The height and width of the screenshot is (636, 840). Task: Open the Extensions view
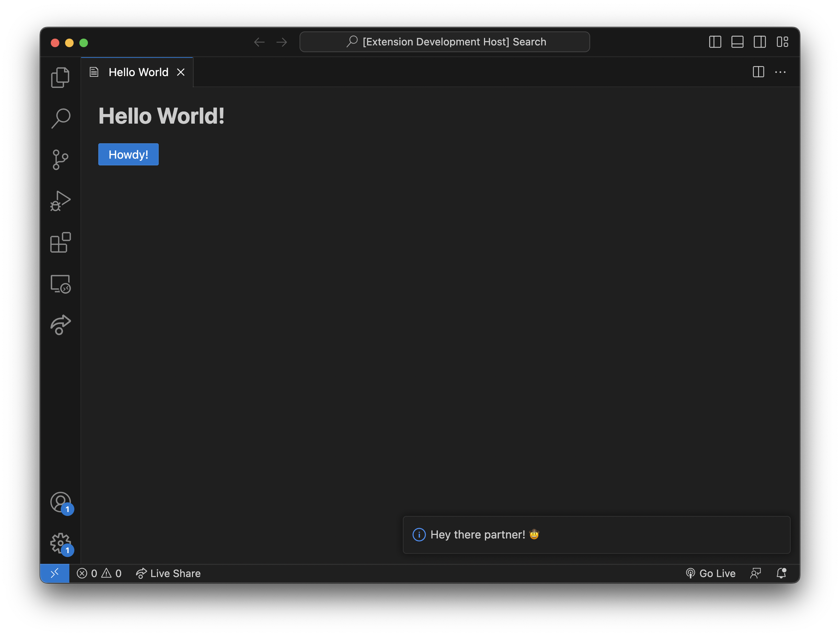[x=60, y=242]
